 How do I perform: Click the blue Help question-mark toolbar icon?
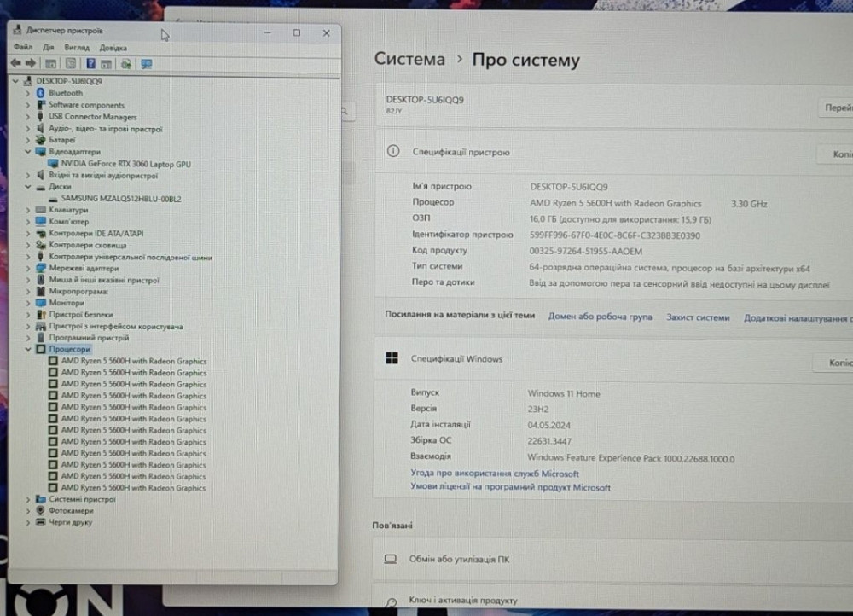pos(90,63)
